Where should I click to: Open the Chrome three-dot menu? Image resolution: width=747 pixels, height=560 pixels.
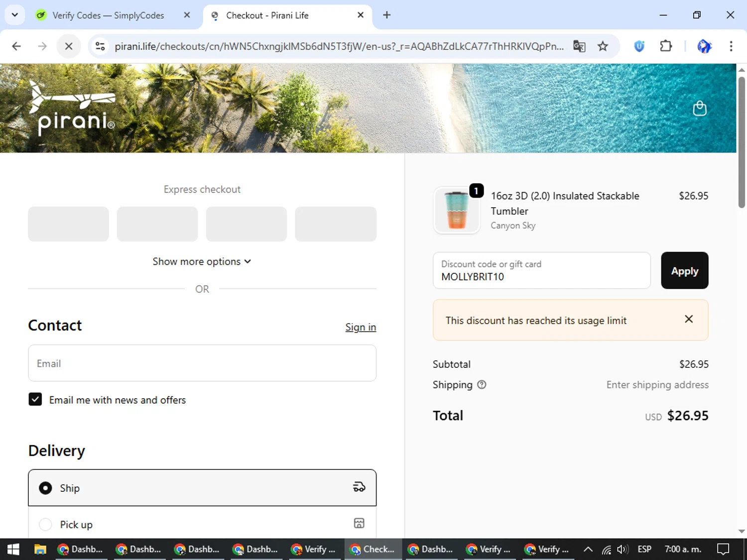point(731,46)
